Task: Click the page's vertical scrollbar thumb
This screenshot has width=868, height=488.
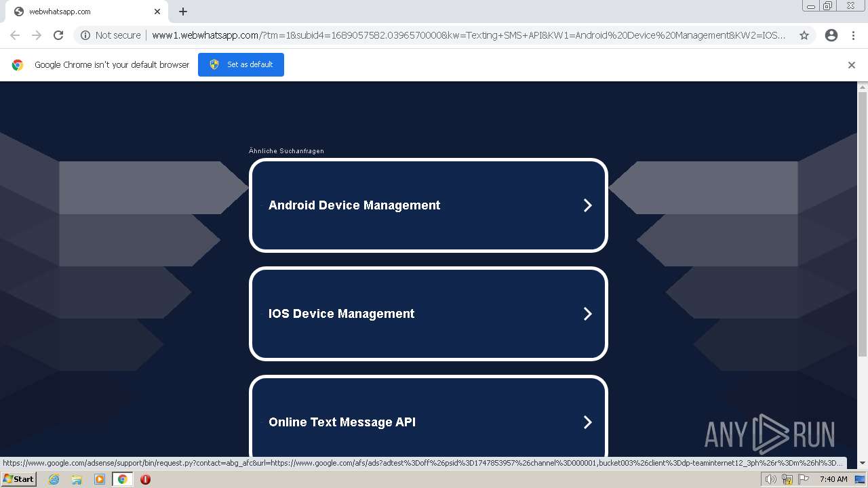Action: (x=863, y=224)
